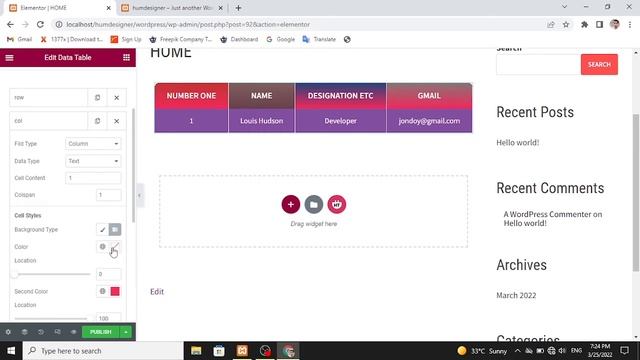
Task: Click the jondoy@gmail.com cell
Action: (429, 121)
